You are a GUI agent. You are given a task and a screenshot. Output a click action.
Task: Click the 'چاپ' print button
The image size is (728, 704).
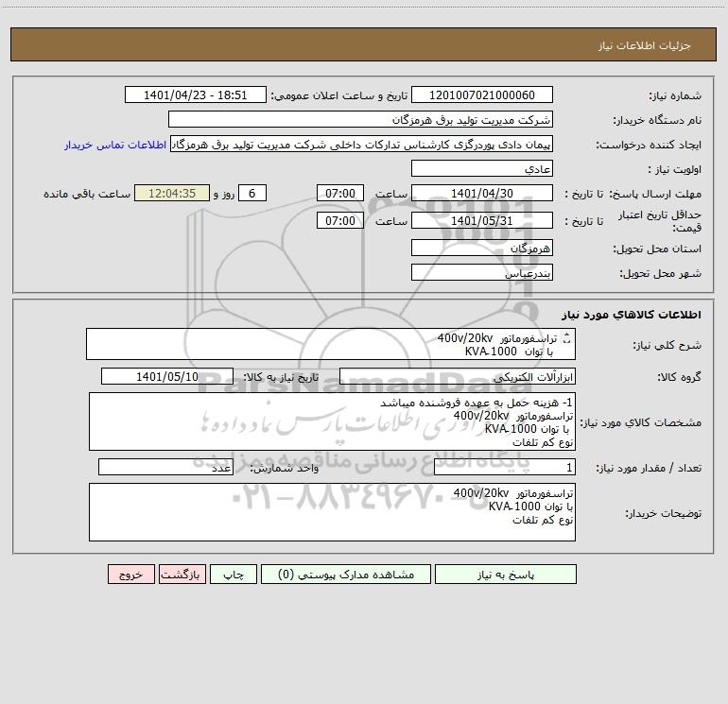tap(234, 575)
